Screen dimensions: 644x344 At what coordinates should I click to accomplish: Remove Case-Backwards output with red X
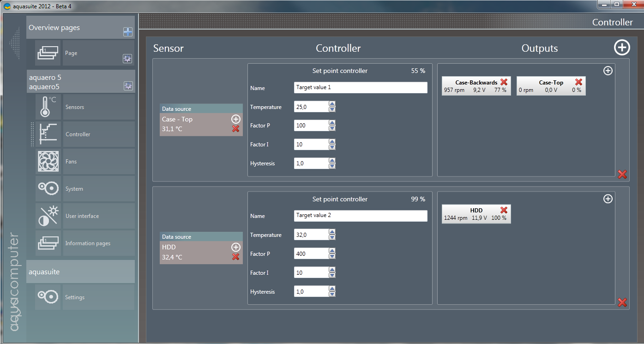pyautogui.click(x=504, y=82)
